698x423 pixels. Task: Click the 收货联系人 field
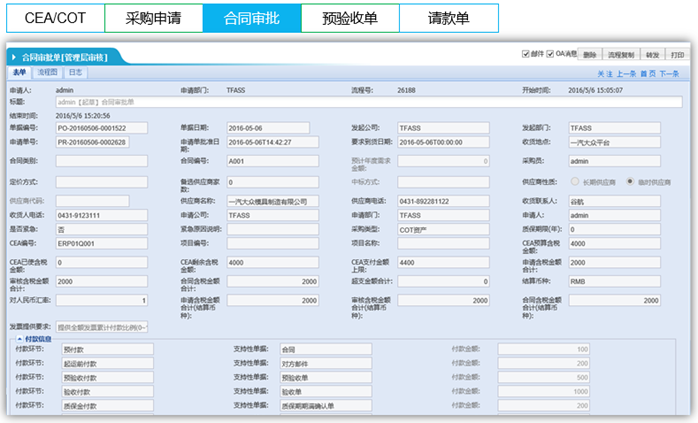[614, 201]
